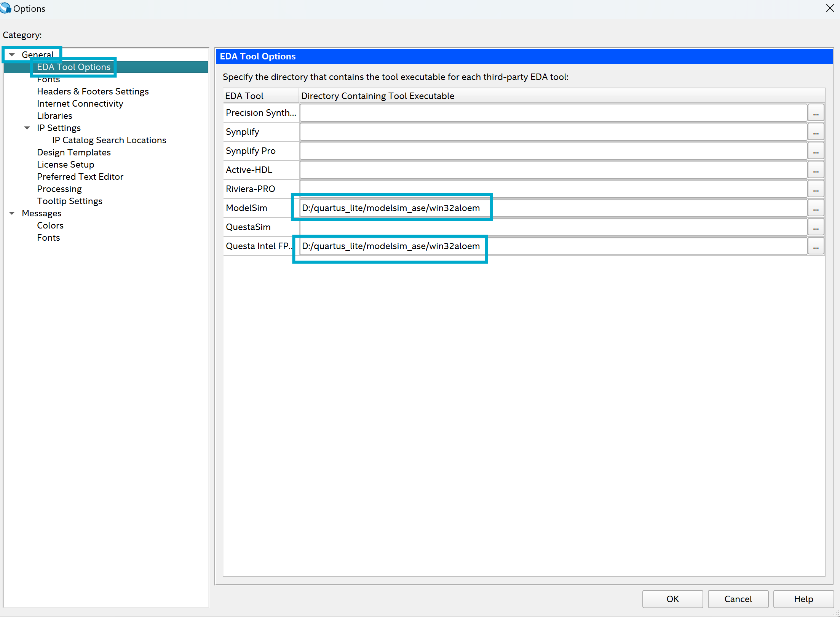This screenshot has height=617, width=840.
Task: Click the ModelSim directory path field
Action: (x=552, y=208)
